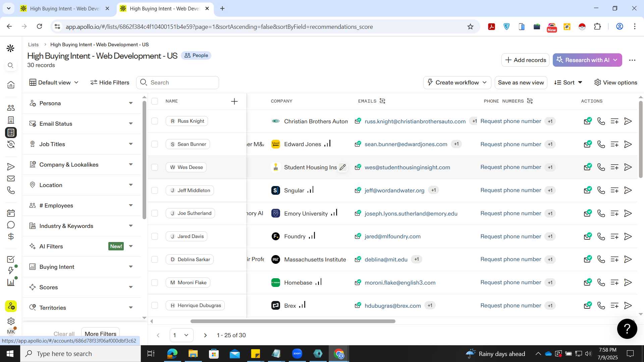Screen dimensions: 644x362
Task: Select Moroni Flake row checkbox
Action: [x=155, y=282]
